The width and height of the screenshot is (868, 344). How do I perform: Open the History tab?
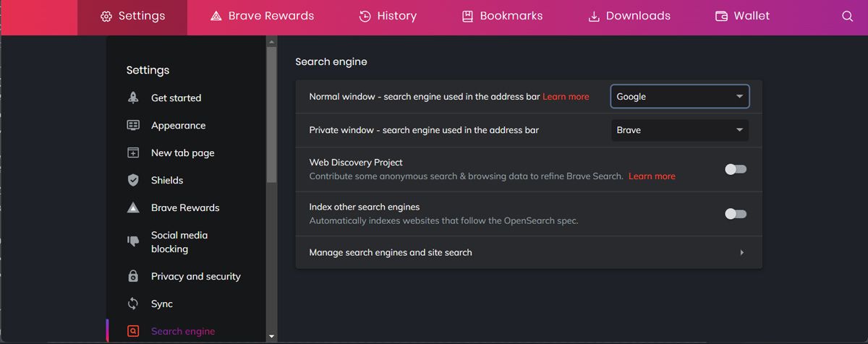click(x=388, y=16)
